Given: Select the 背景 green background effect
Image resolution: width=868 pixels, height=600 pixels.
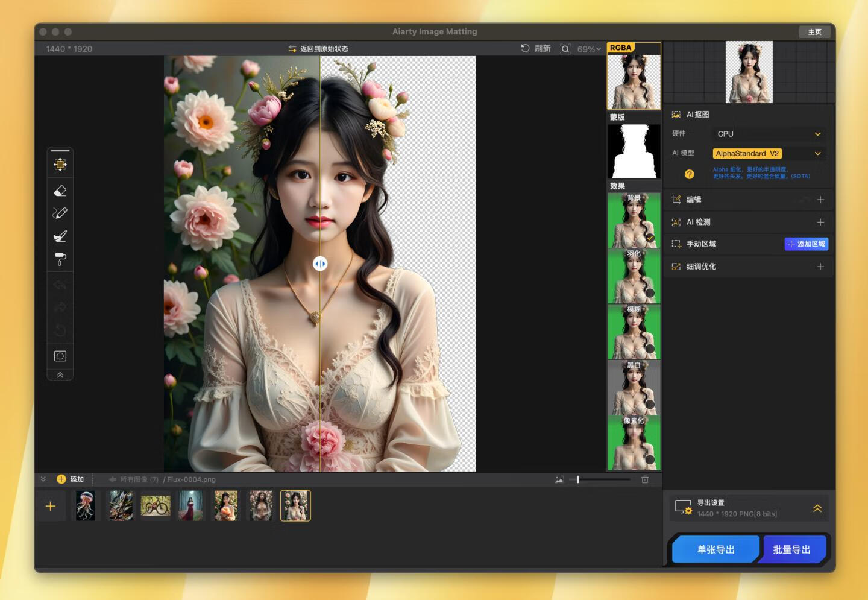Looking at the screenshot, I should pos(634,220).
